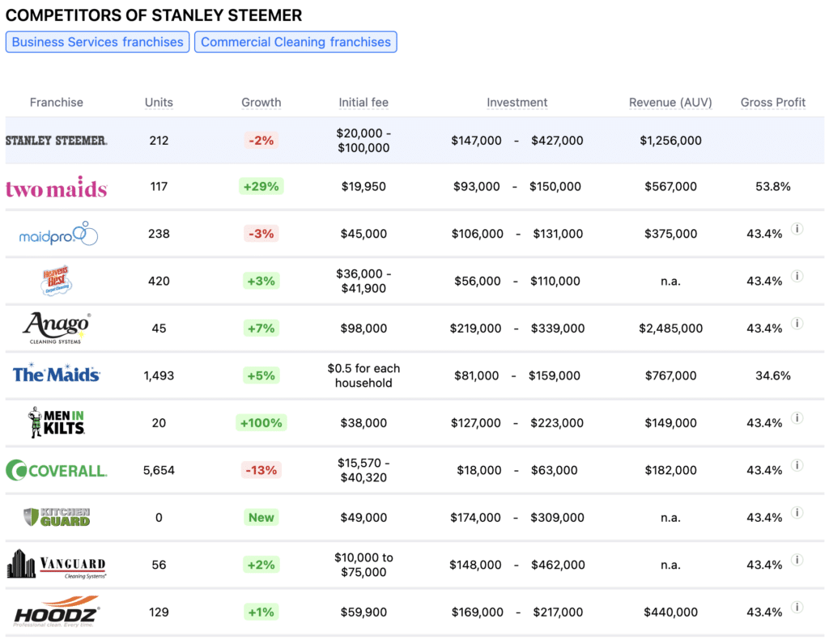This screenshot has height=644, width=829.
Task: Click the info icon in the Anago row
Action: (x=797, y=324)
